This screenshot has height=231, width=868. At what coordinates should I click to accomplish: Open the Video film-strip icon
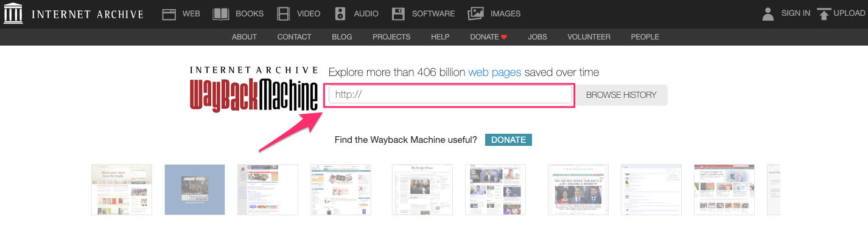pyautogui.click(x=283, y=13)
